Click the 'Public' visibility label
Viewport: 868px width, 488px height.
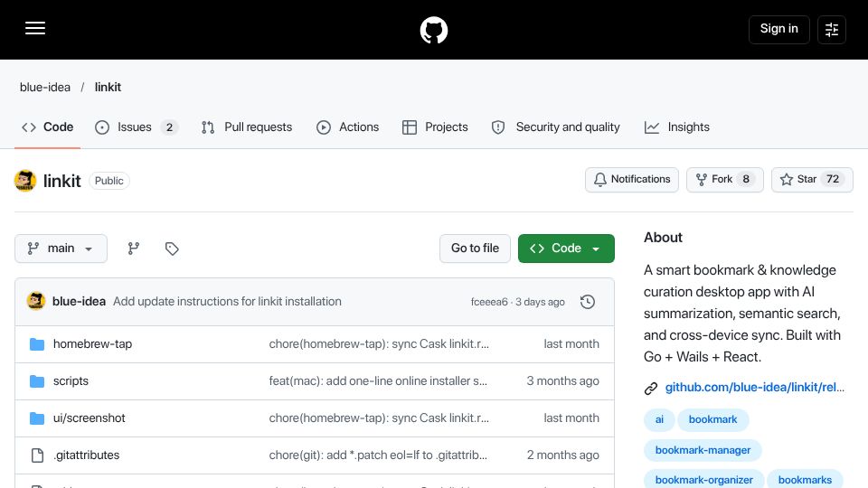(109, 181)
